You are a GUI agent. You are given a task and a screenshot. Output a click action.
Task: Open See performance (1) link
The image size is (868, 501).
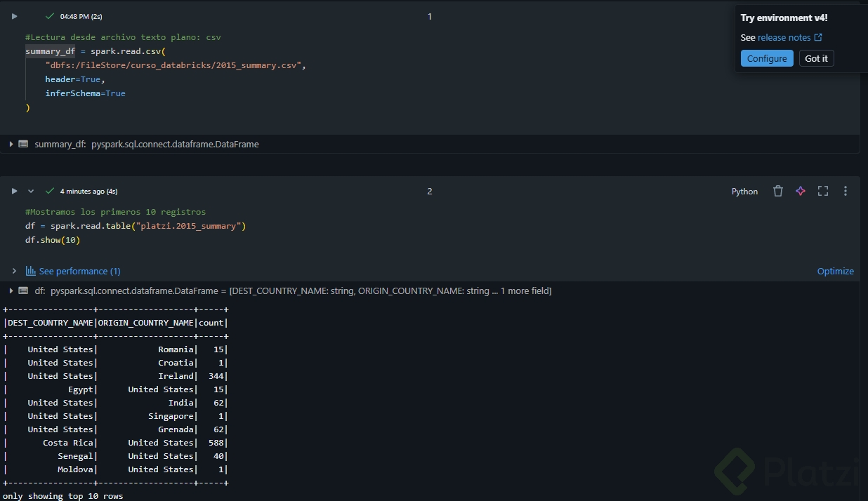click(x=79, y=271)
